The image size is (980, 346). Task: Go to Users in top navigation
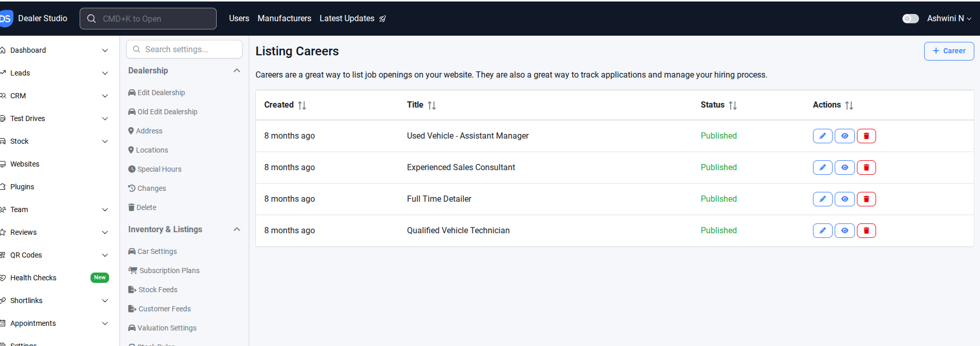[x=239, y=19]
